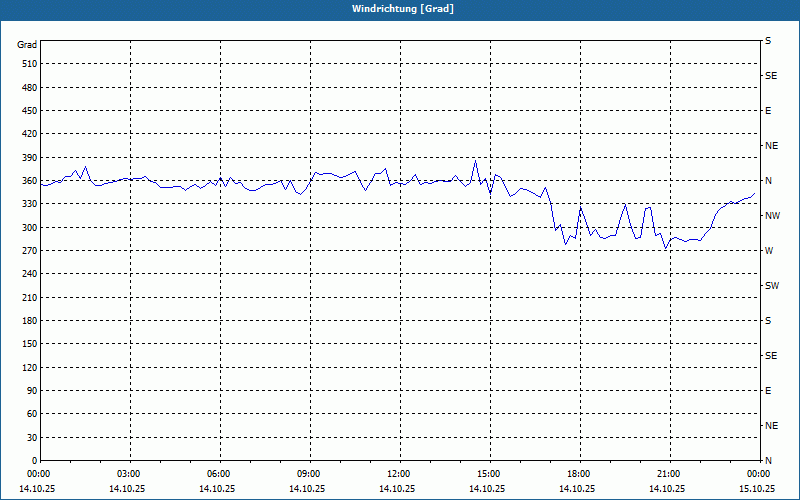Click the SW compass direction label
Image resolution: width=800 pixels, height=500 pixels.
[x=772, y=286]
